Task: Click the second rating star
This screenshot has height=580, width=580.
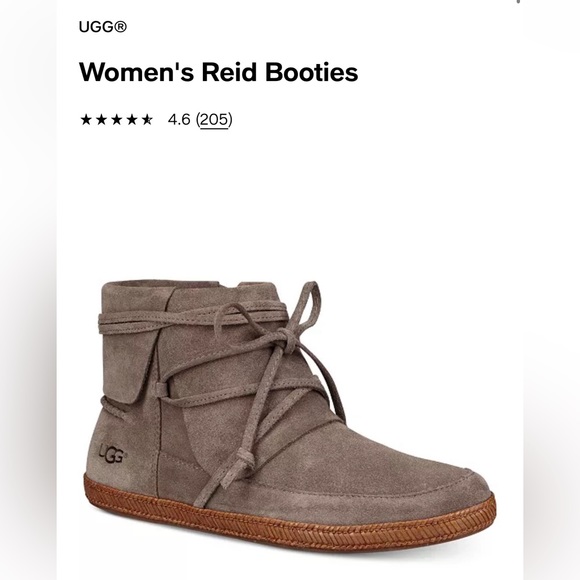Action: [101, 119]
